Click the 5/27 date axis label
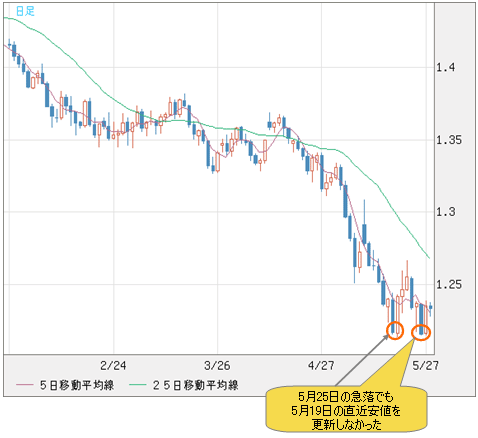 (x=425, y=365)
